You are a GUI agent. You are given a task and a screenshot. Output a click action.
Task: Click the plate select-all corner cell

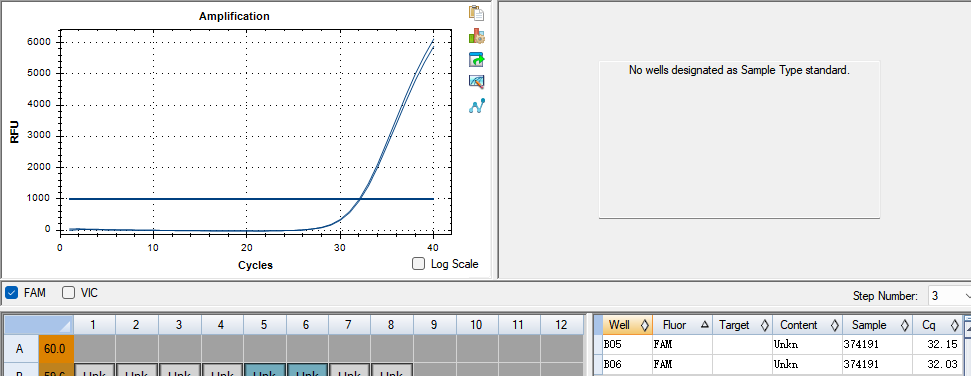click(38, 325)
